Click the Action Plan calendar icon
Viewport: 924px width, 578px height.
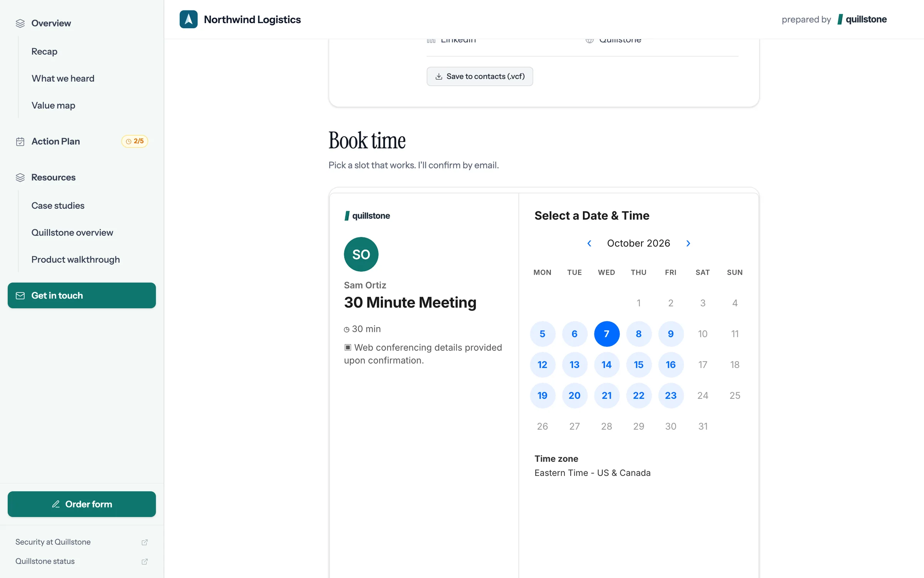20,141
